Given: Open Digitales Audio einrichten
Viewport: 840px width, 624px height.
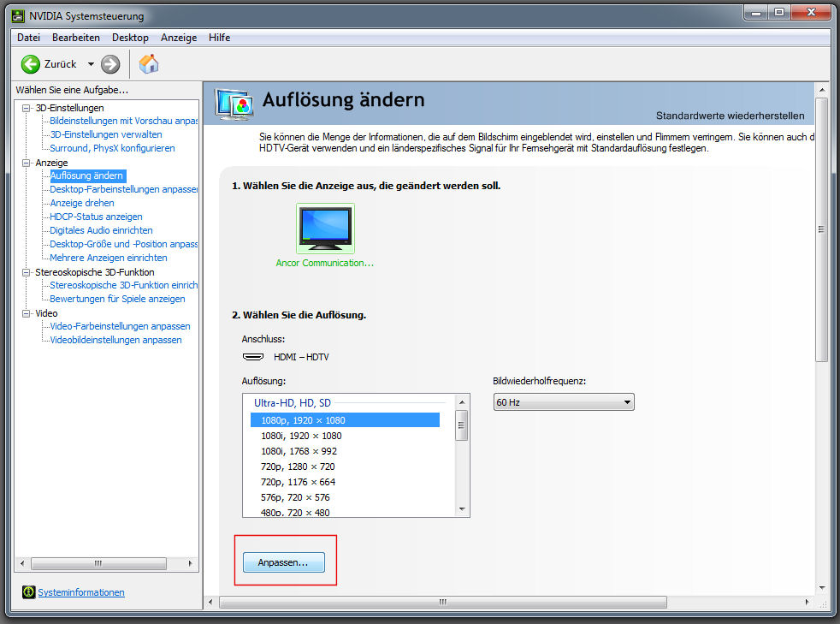Looking at the screenshot, I should tap(101, 230).
